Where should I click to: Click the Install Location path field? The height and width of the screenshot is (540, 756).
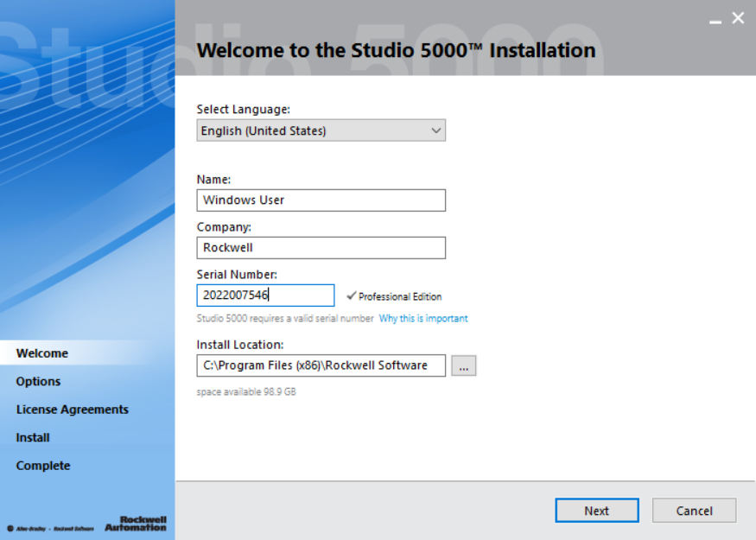point(321,365)
